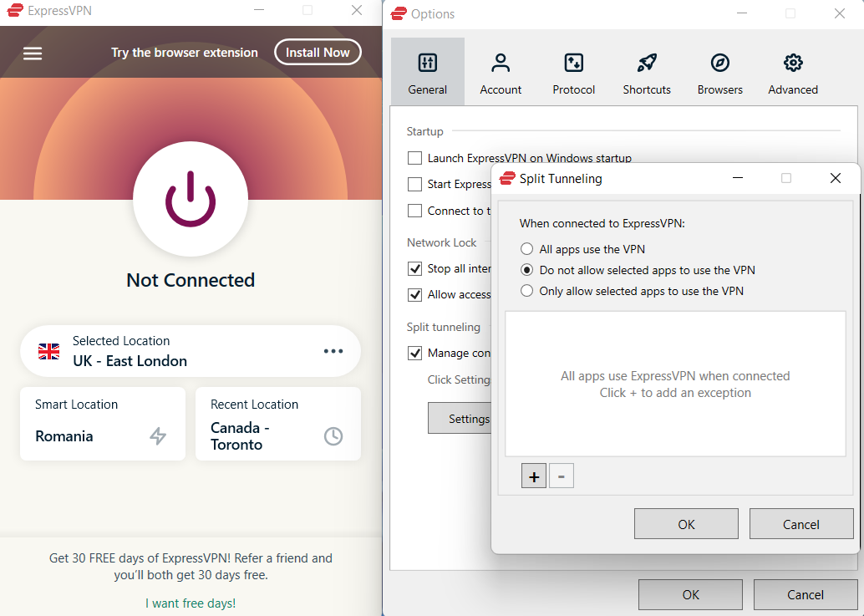Image resolution: width=864 pixels, height=616 pixels.
Task: Choose Only allow selected apps to use VPN
Action: [x=526, y=291]
